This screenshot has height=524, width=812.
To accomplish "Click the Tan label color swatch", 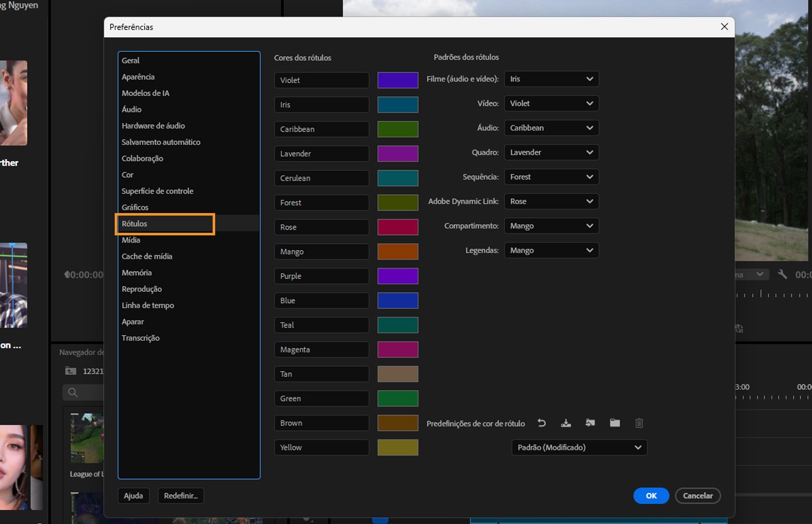I will (x=398, y=374).
